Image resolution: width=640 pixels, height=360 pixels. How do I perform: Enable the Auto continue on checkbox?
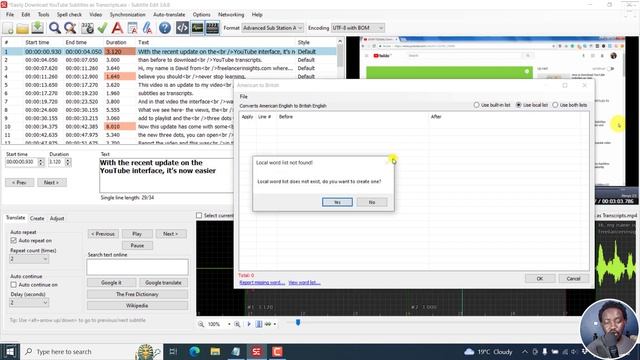pos(13,284)
